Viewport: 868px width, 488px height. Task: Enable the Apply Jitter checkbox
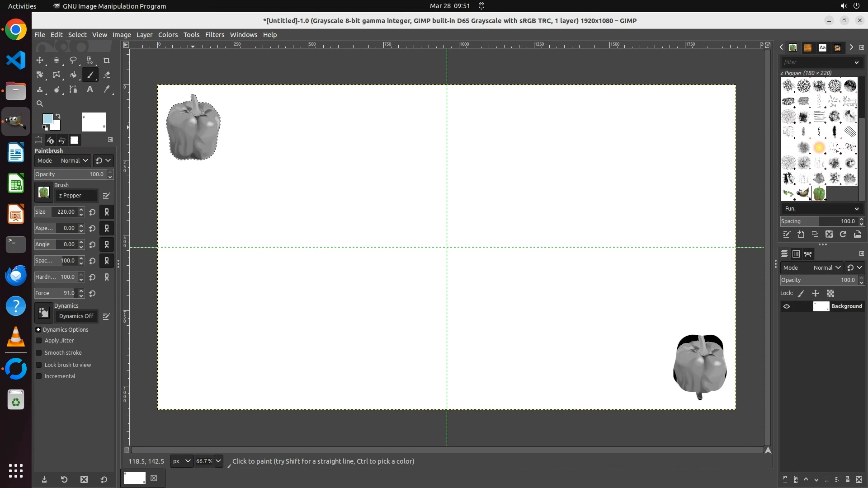click(x=39, y=341)
